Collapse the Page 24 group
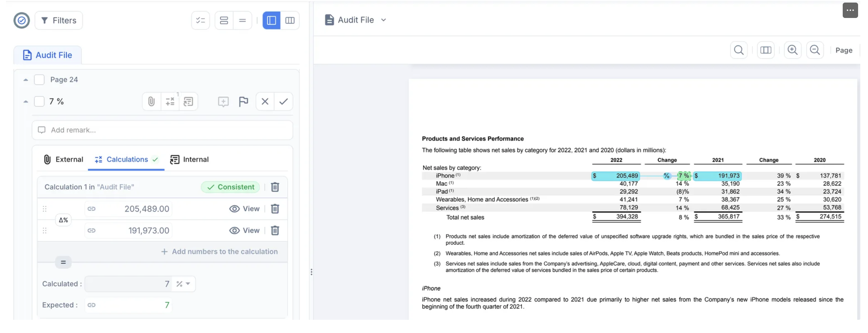 [x=26, y=80]
